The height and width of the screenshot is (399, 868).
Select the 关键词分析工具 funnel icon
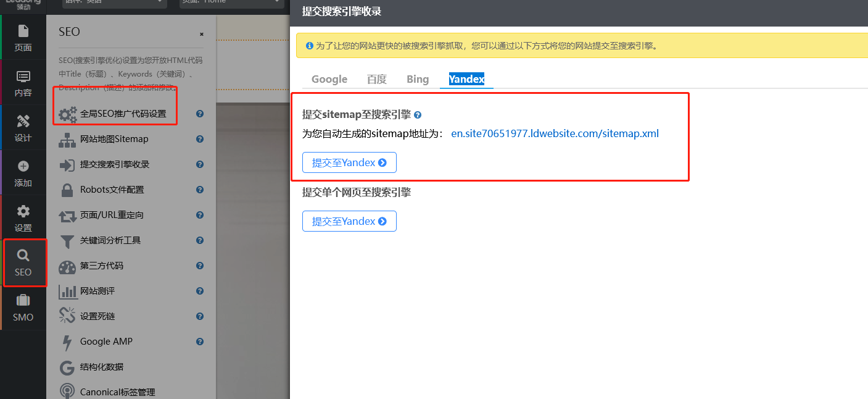[x=67, y=240]
